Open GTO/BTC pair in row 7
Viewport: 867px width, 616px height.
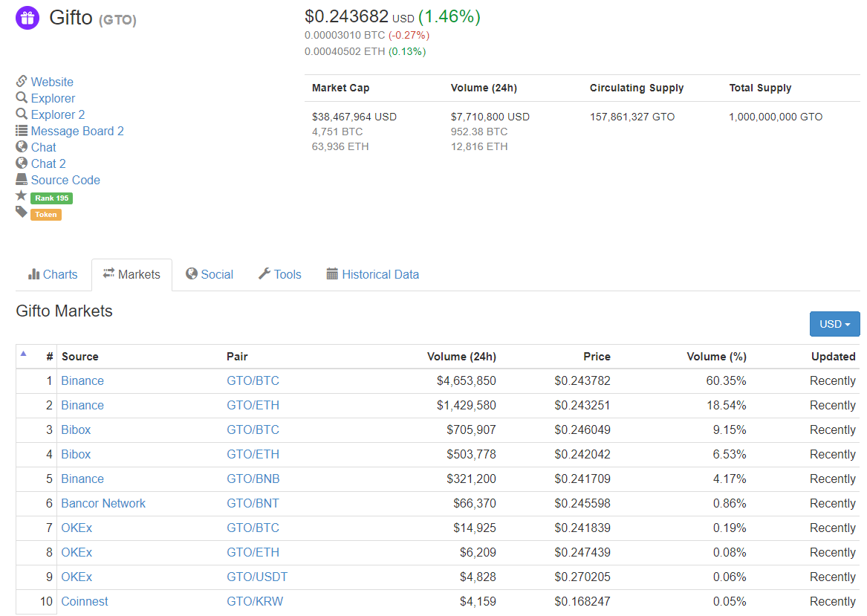[253, 528]
